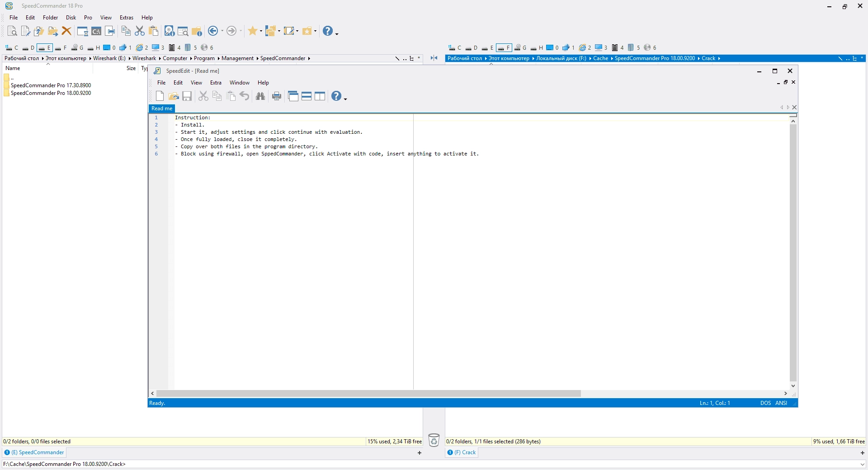The image size is (868, 470).
Task: Click the Tile horizontally icon in SpeedEdit
Action: 307,96
